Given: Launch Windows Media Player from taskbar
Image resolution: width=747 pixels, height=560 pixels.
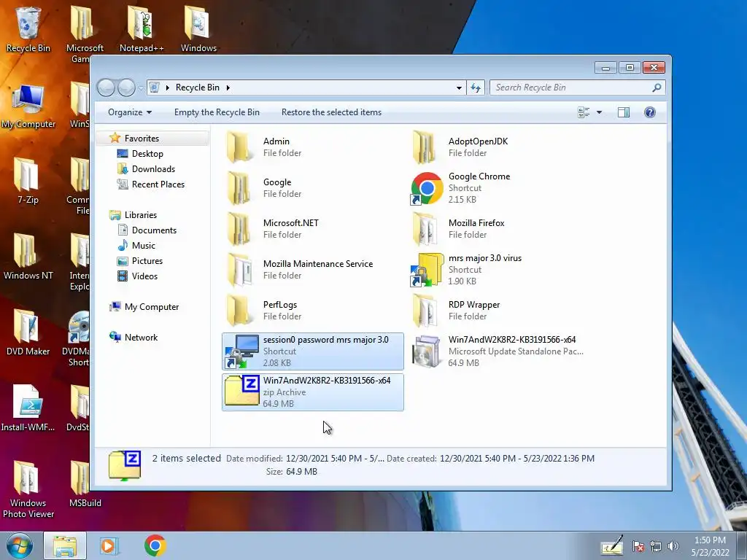Looking at the screenshot, I should click(x=109, y=545).
